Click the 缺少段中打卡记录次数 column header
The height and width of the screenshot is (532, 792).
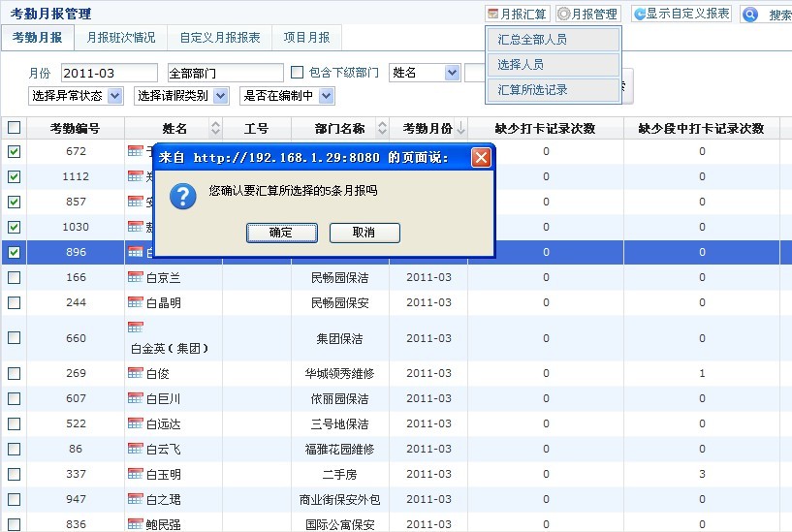click(x=702, y=128)
